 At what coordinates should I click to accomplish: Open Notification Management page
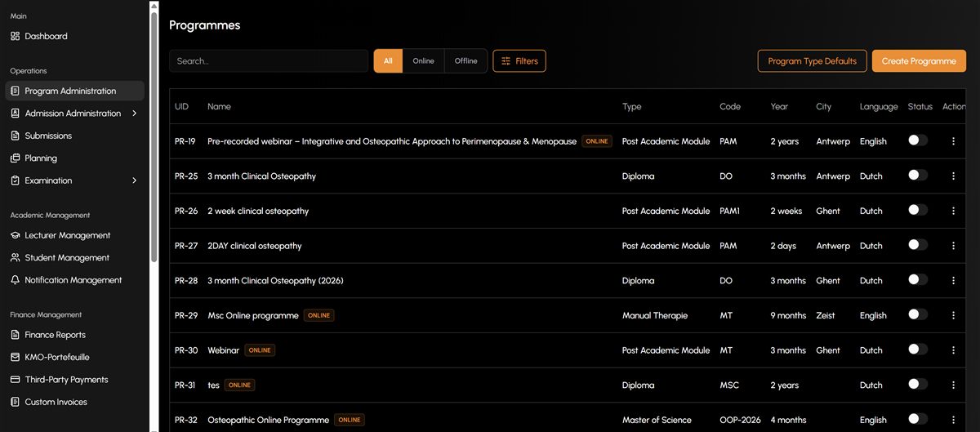tap(74, 280)
